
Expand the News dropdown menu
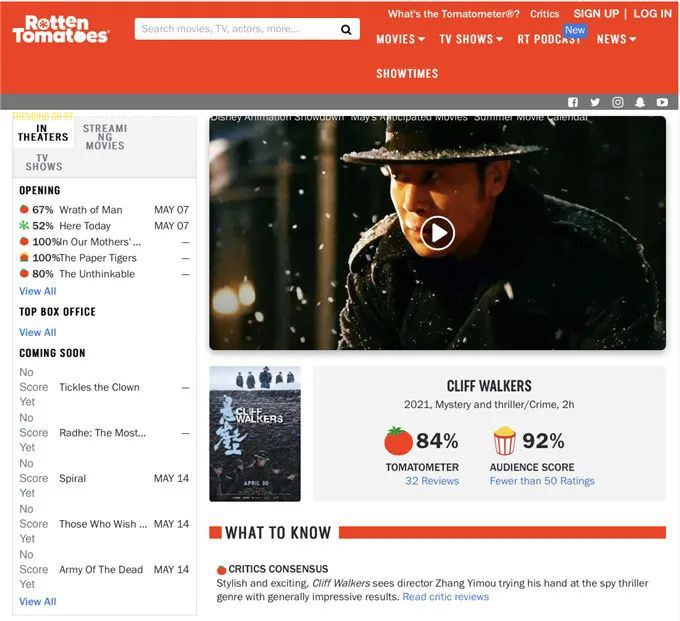616,39
